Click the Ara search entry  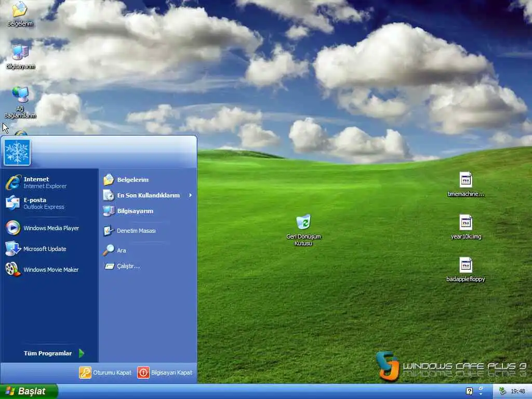pos(148,250)
